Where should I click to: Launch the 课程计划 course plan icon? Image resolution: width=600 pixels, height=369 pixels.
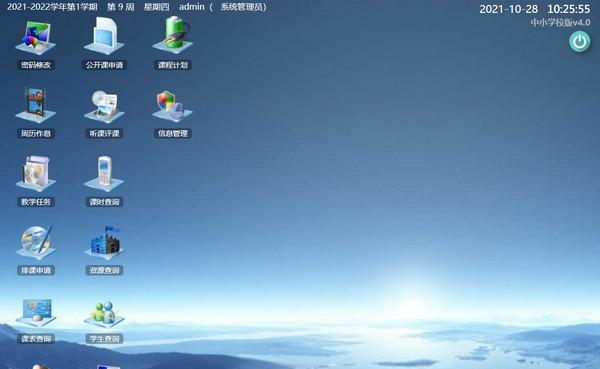(x=173, y=36)
